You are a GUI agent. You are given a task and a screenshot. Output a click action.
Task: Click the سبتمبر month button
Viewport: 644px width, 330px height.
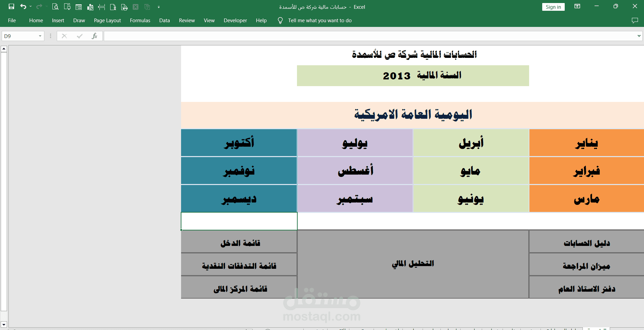[x=355, y=198]
